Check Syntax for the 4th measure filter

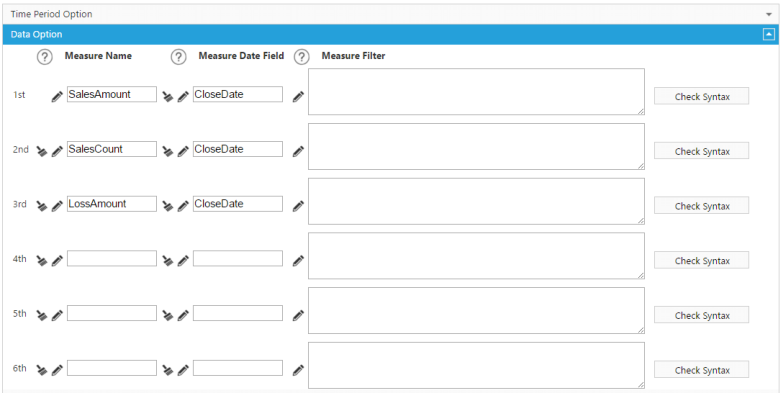click(x=702, y=261)
